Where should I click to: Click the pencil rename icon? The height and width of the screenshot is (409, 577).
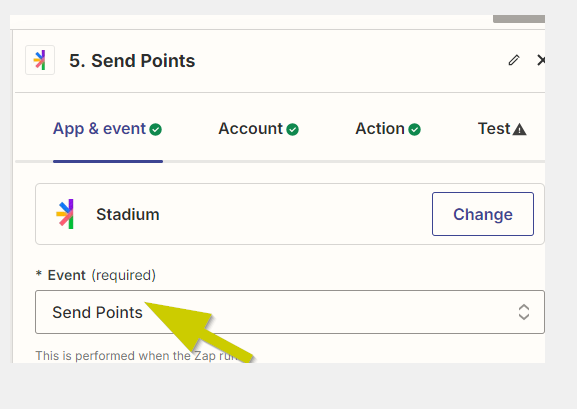click(514, 60)
